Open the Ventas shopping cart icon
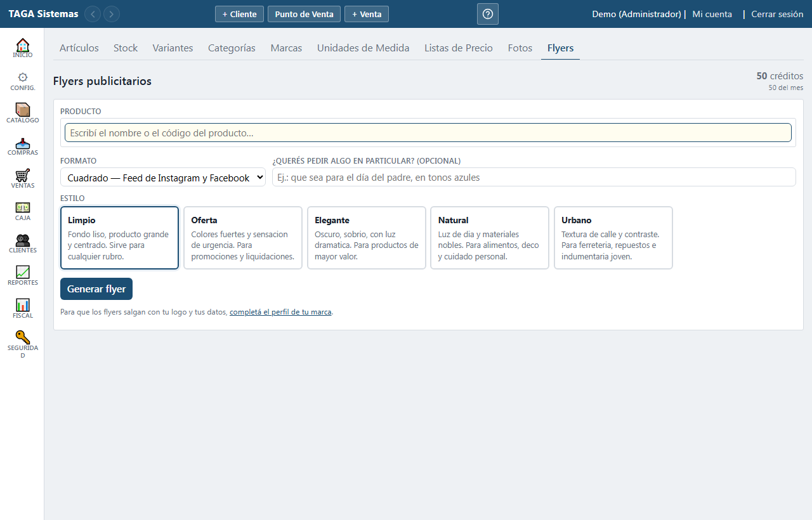Image resolution: width=812 pixels, height=520 pixels. 22,175
